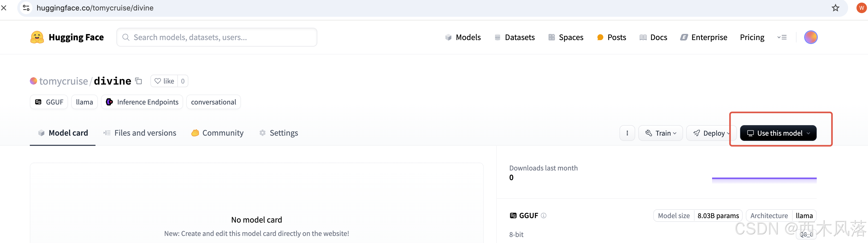Click the Hugging Face brand text
Screen dimensions: 868x243
click(76, 37)
